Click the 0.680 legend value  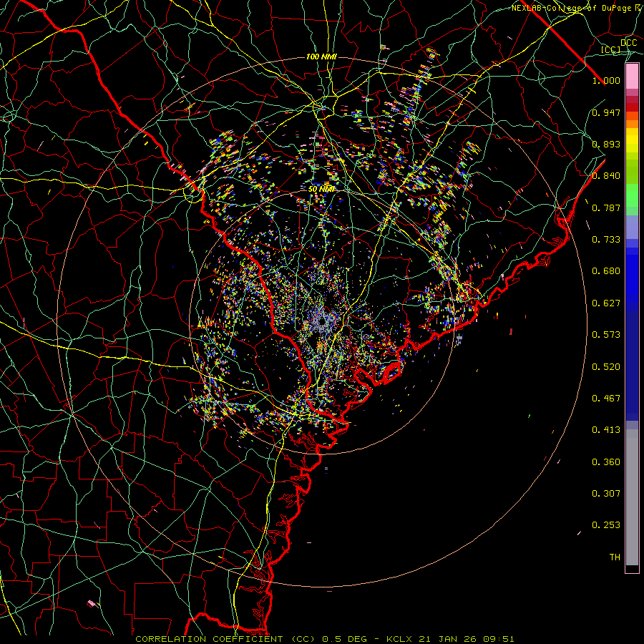tap(606, 271)
